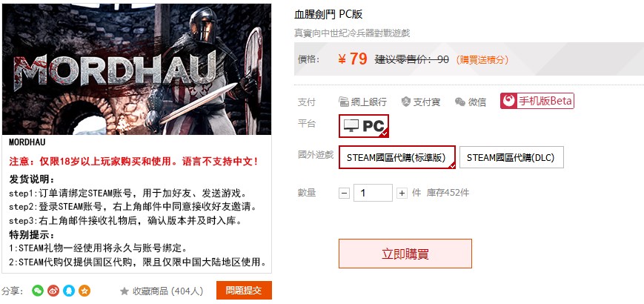644x304 pixels.
Task: Click the 問題提交 button
Action: 244,291
